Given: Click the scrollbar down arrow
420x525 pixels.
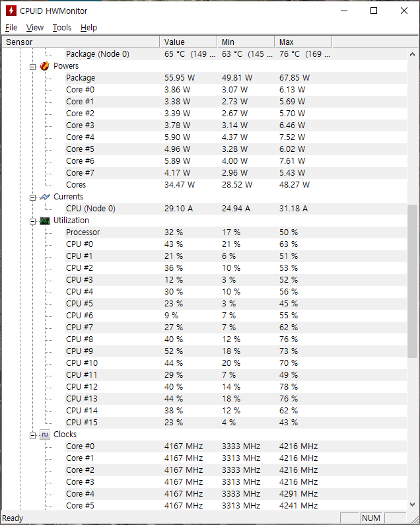Looking at the screenshot, I should 412,505.
